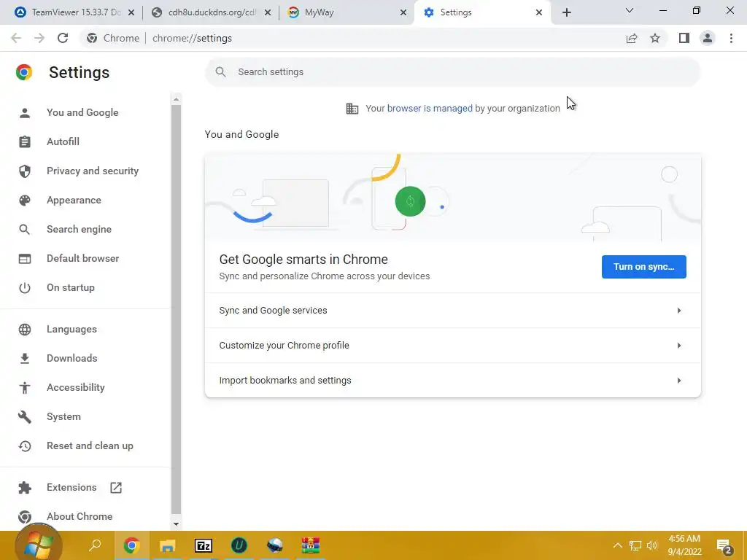Click the Downloads arrow icon

pos(24,358)
